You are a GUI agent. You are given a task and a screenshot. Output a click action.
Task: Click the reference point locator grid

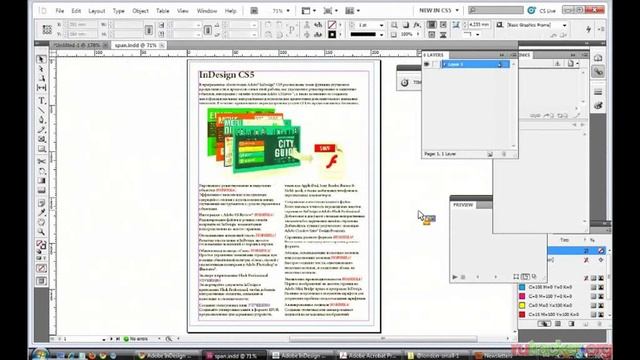(x=47, y=29)
